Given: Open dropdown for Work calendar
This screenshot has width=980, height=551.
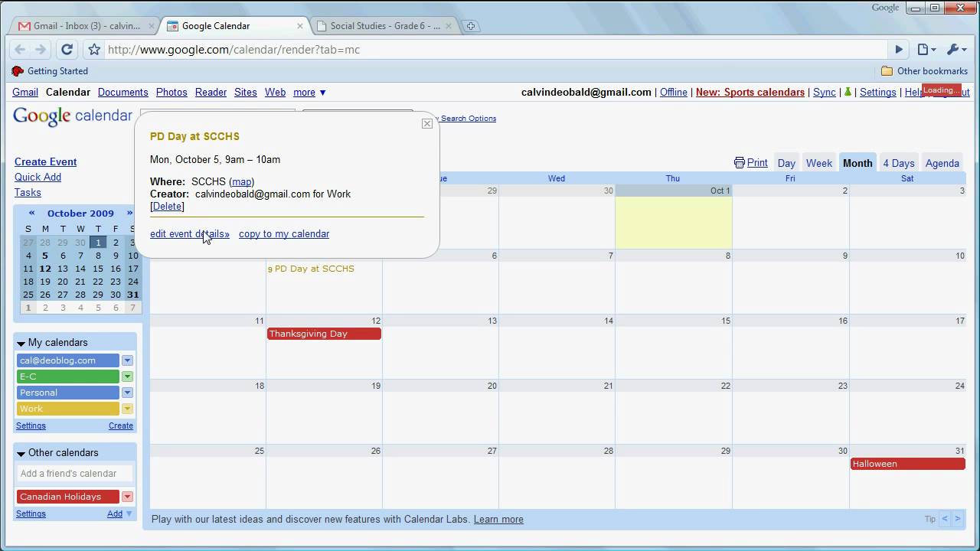Looking at the screenshot, I should click(127, 409).
